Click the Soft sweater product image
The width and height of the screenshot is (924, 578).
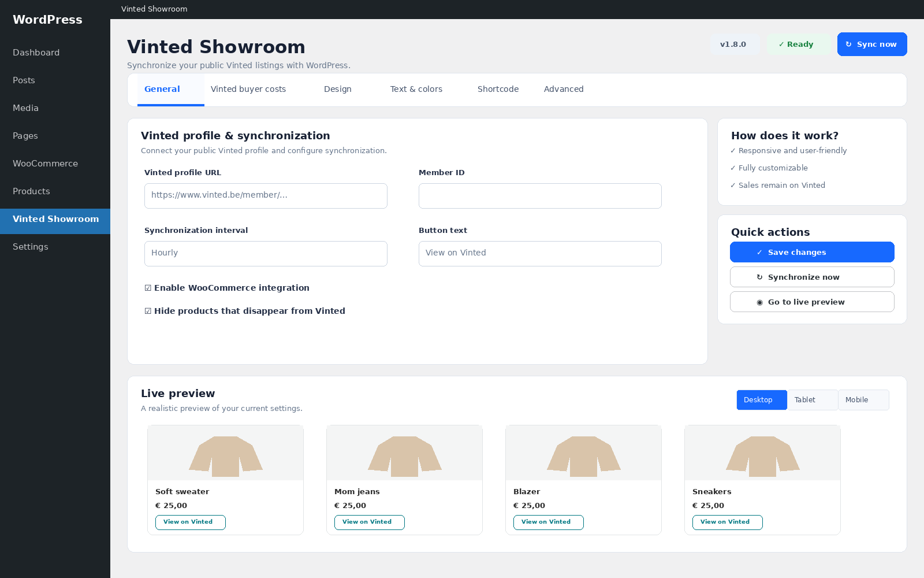[226, 453]
